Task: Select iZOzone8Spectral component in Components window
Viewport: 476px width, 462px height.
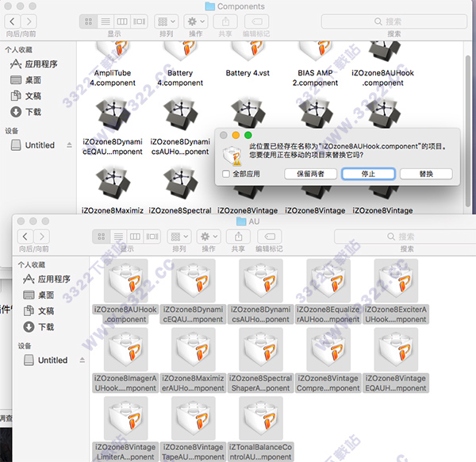Action: pos(180,190)
